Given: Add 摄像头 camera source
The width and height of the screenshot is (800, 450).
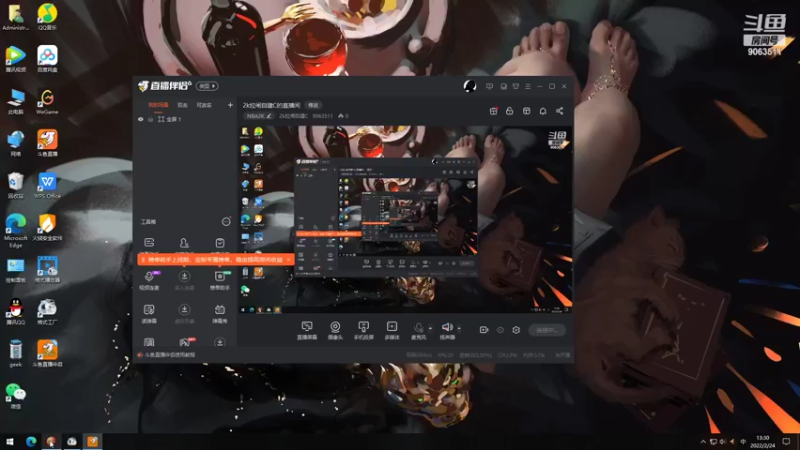Looking at the screenshot, I should click(335, 330).
